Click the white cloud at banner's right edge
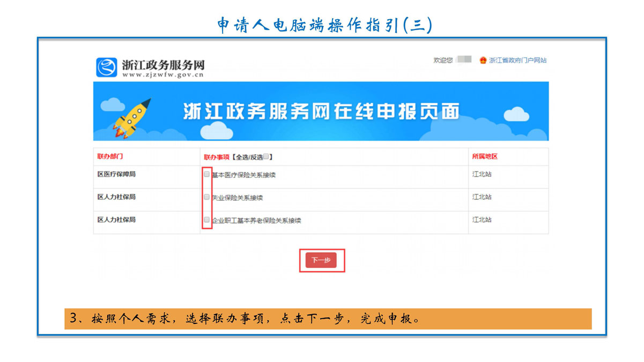 pos(517,114)
